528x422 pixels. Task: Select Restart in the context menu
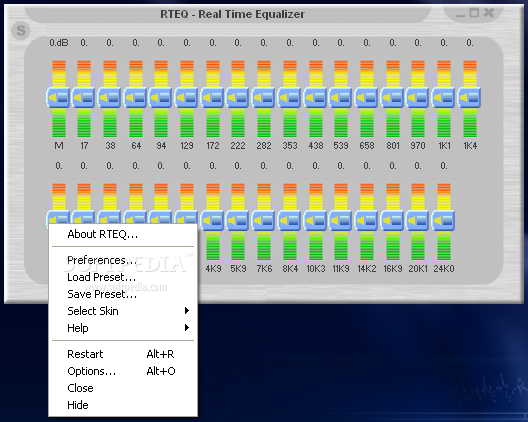click(123, 354)
